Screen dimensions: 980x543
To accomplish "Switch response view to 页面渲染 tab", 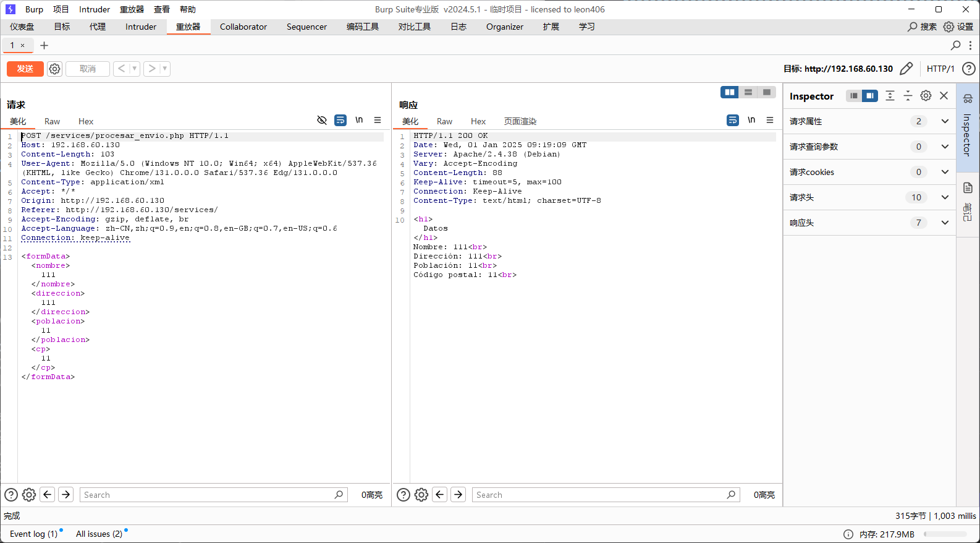I will [520, 121].
